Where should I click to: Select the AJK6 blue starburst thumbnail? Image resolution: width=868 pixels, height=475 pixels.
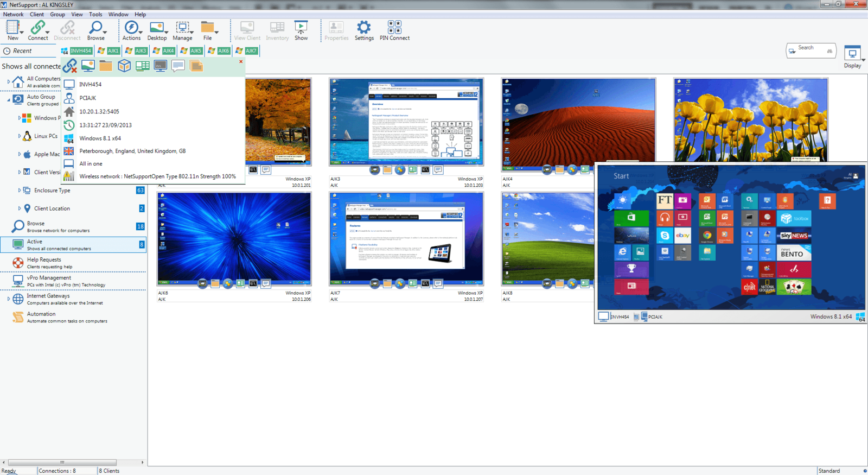[x=234, y=237]
